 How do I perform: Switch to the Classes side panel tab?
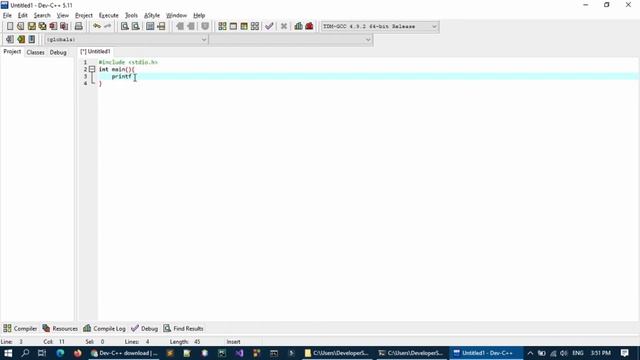(36, 52)
